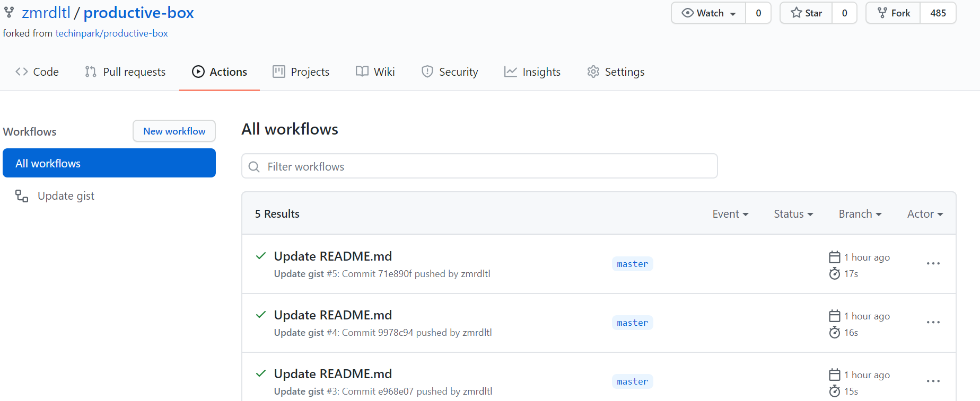Click the stopwatch icon next to 15s
This screenshot has width=980, height=401.
[835, 391]
